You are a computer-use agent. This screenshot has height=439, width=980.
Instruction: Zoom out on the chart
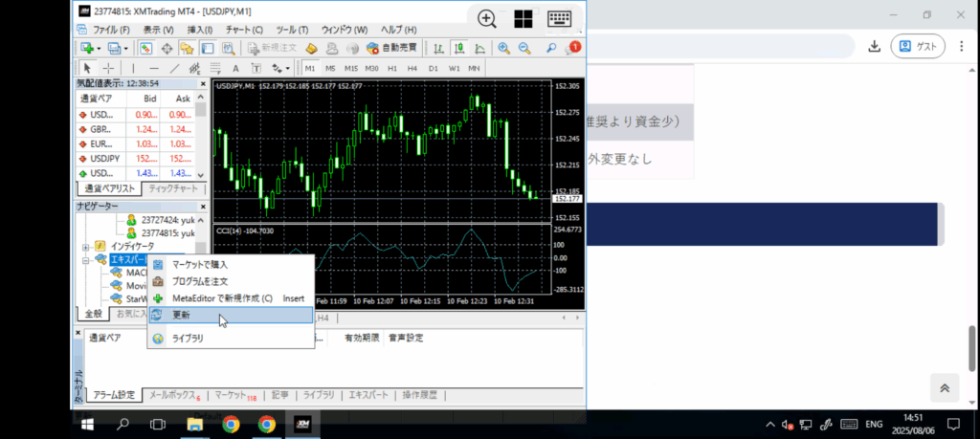[523, 48]
